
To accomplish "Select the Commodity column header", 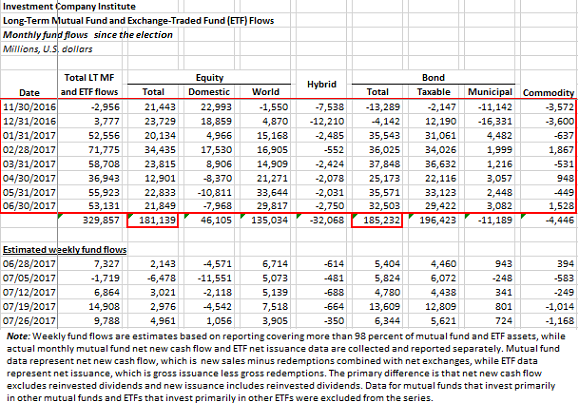I will (x=548, y=93).
